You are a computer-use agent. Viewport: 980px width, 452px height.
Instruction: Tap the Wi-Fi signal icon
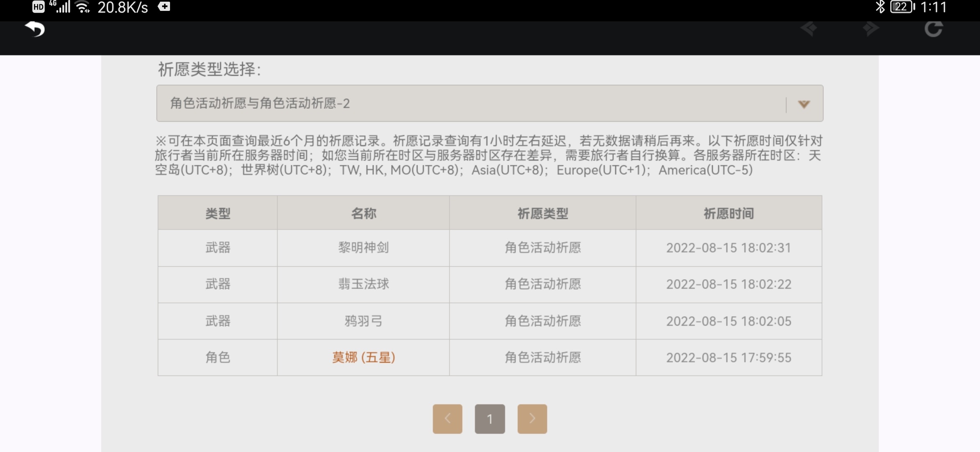click(83, 7)
